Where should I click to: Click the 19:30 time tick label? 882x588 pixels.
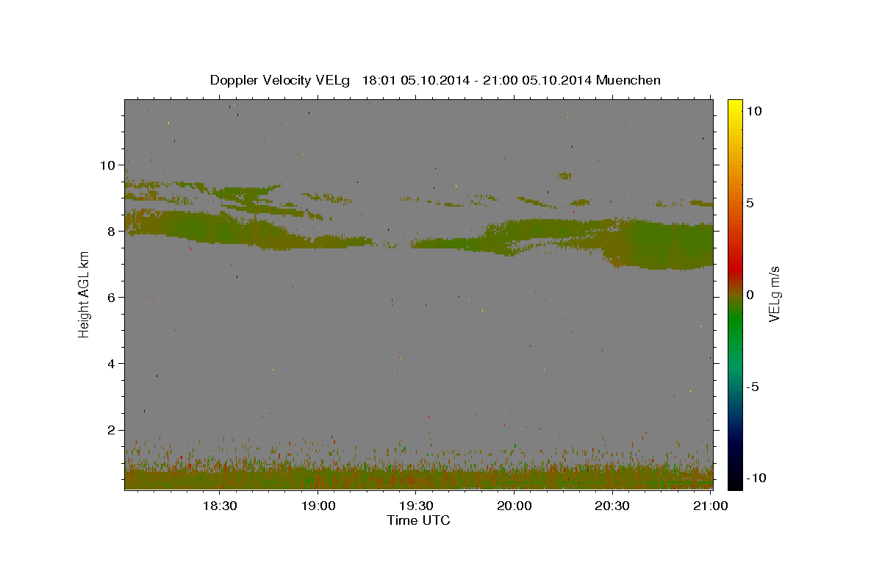click(415, 506)
